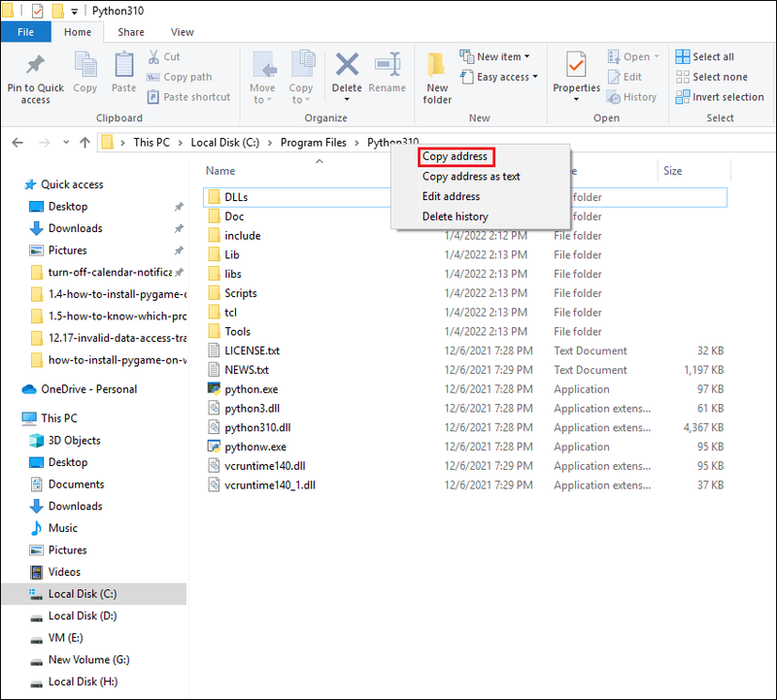The image size is (777, 700).
Task: Open Local Disk (D:) in sidebar
Action: point(83,616)
